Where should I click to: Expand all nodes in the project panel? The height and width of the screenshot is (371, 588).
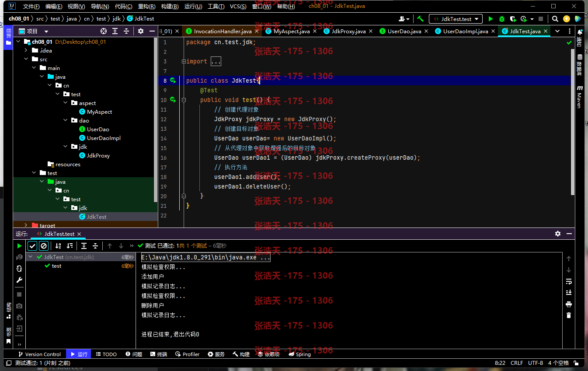115,31
